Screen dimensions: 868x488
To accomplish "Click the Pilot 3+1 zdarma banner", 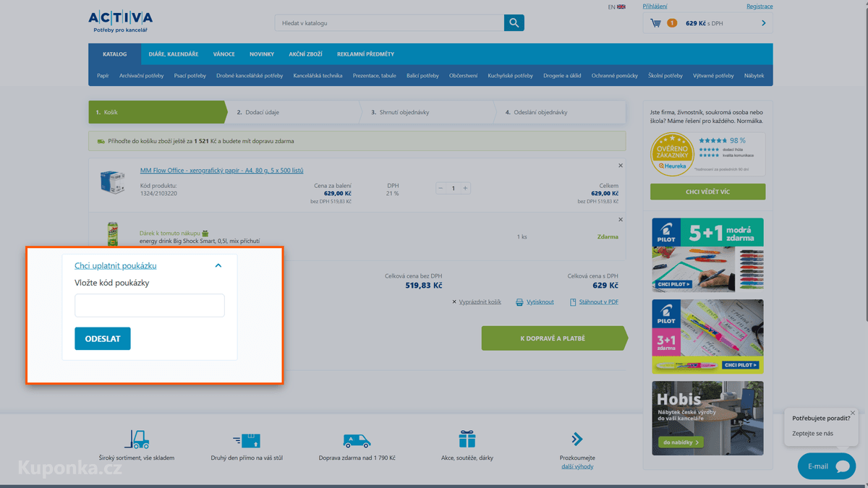I will 707,337.
